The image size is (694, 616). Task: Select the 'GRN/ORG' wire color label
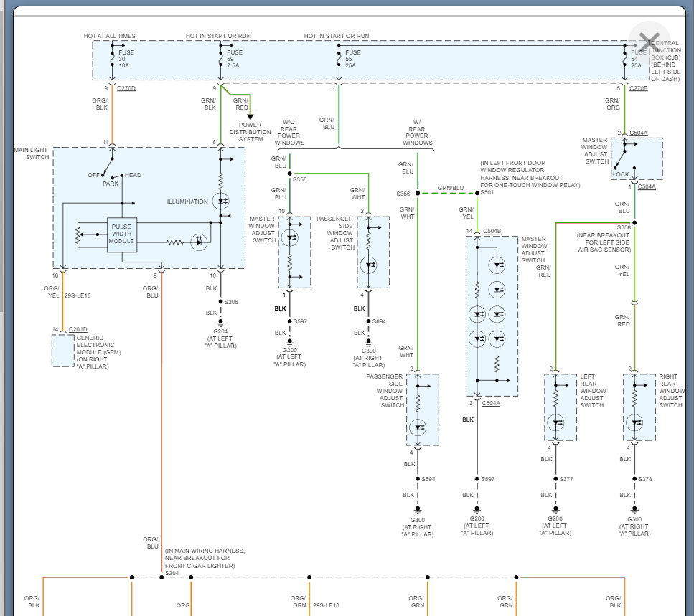click(613, 104)
